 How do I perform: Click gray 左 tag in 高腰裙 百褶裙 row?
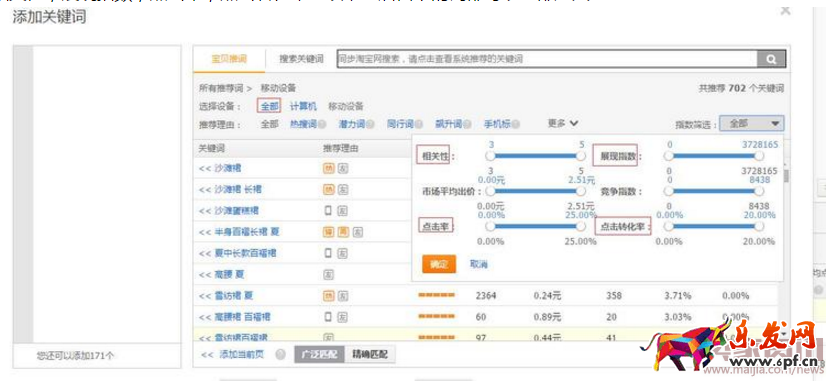tap(343, 316)
